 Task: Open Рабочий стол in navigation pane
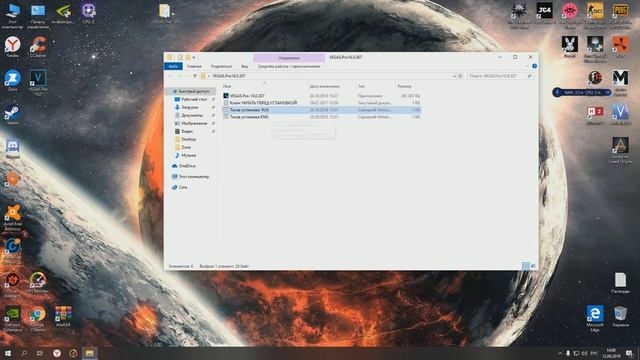[x=194, y=99]
